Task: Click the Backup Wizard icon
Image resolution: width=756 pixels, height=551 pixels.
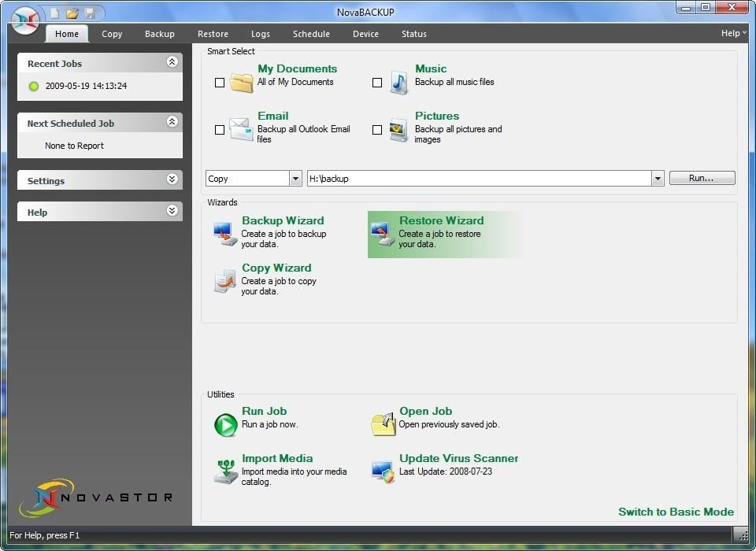Action: pyautogui.click(x=225, y=234)
